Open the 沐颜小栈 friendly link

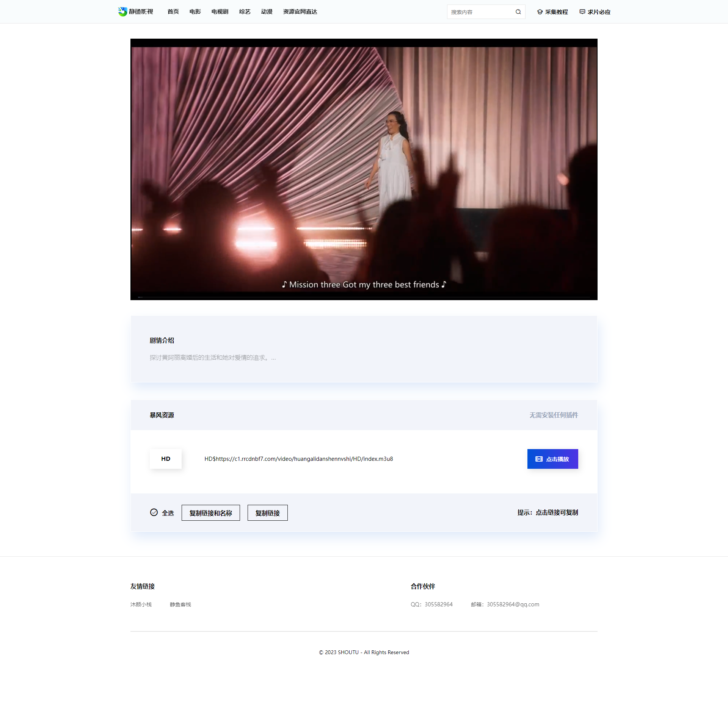pyautogui.click(x=141, y=604)
